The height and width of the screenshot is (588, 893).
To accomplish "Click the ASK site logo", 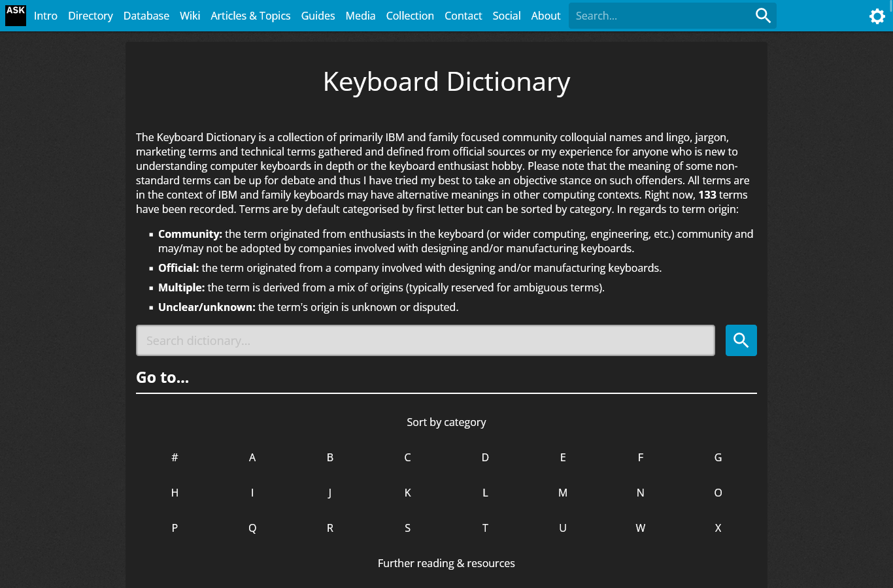I will pos(16,16).
